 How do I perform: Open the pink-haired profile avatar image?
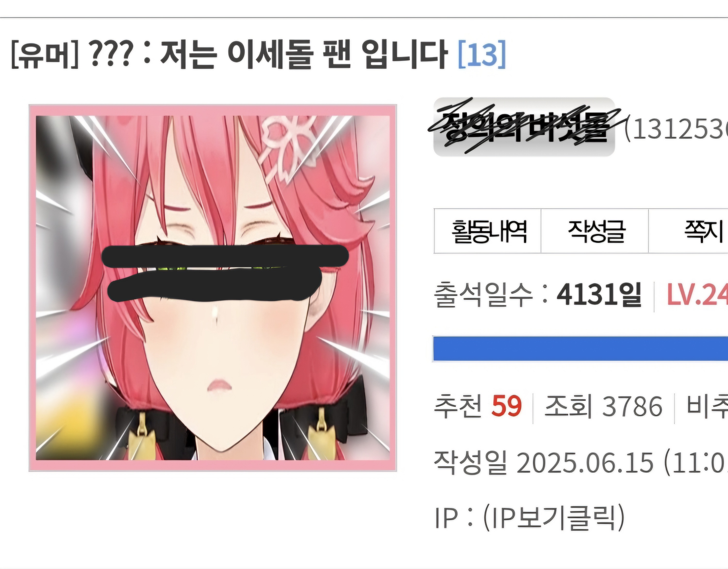click(x=213, y=288)
